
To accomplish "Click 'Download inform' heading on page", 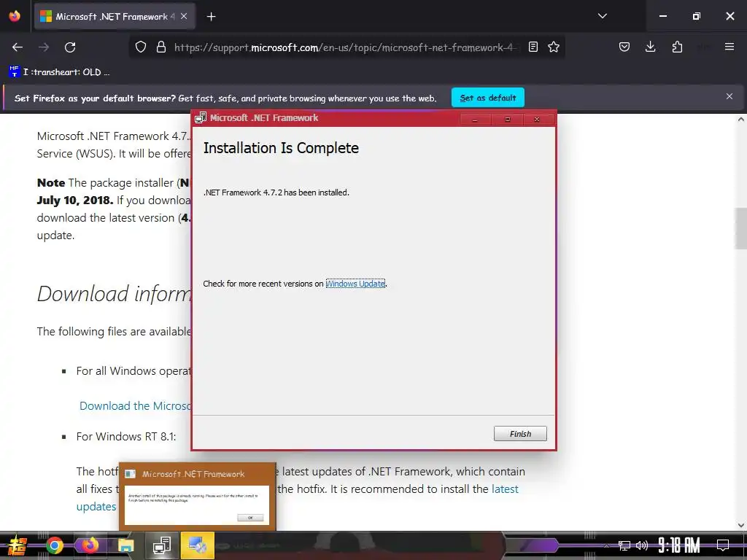I will [115, 293].
